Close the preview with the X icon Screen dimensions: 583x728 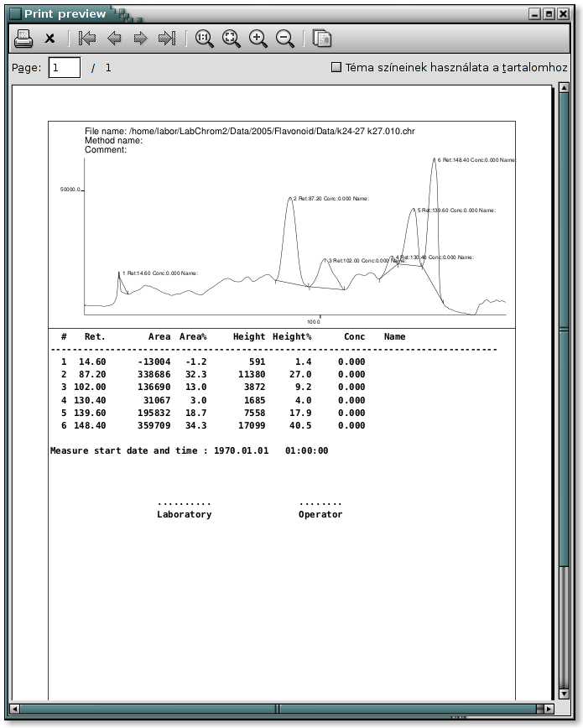pos(50,39)
